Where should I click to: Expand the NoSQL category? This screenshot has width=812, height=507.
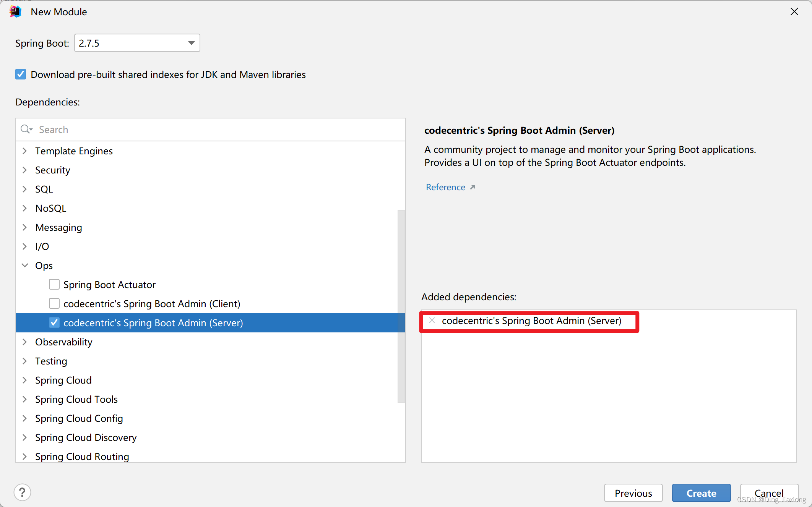tap(25, 208)
